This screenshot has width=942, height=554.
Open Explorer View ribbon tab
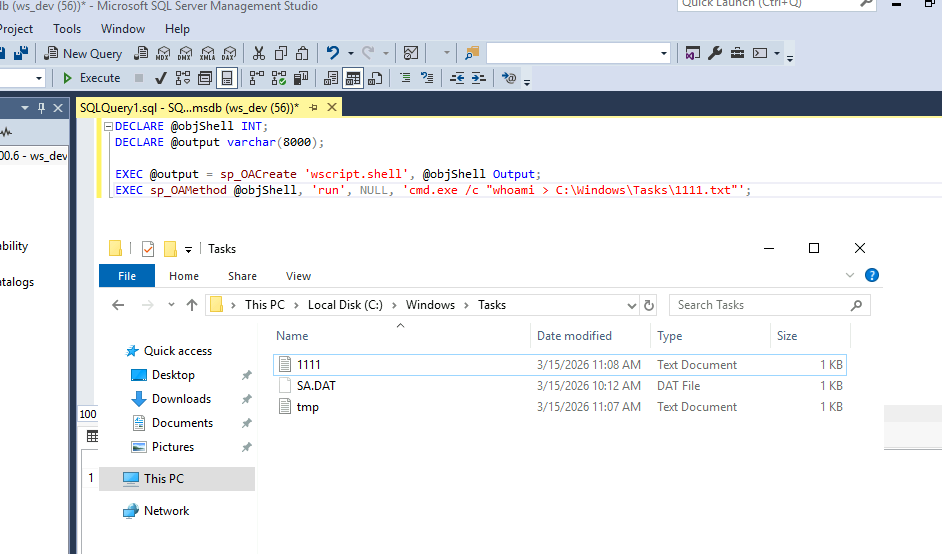(299, 276)
